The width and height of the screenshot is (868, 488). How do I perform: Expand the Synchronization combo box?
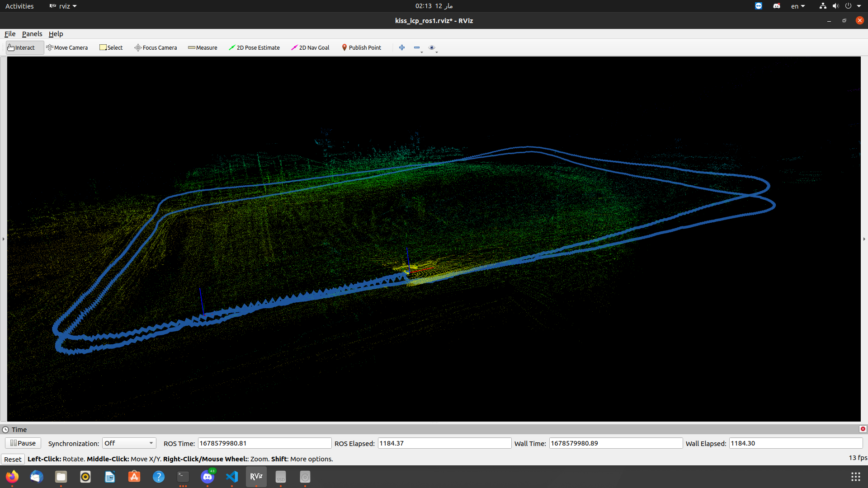click(x=129, y=443)
